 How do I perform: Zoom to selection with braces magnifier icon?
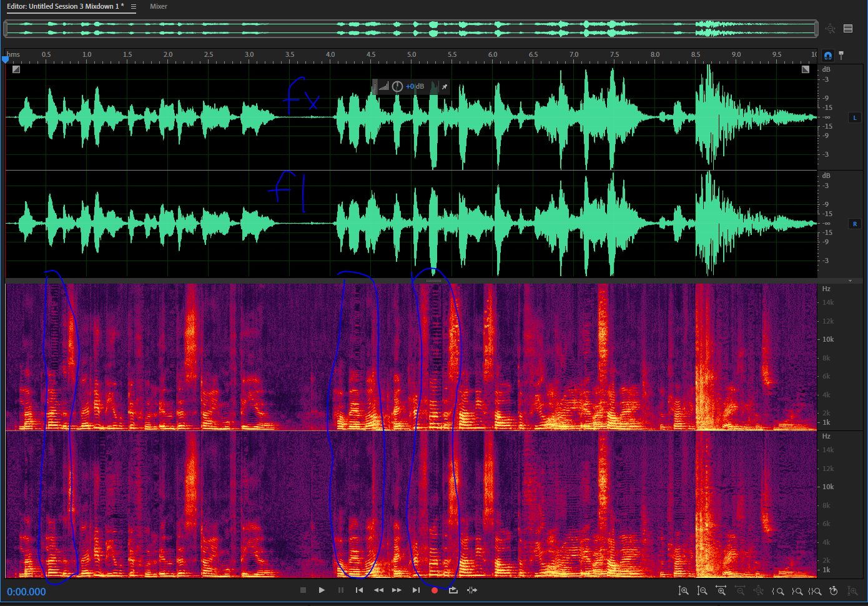815,591
